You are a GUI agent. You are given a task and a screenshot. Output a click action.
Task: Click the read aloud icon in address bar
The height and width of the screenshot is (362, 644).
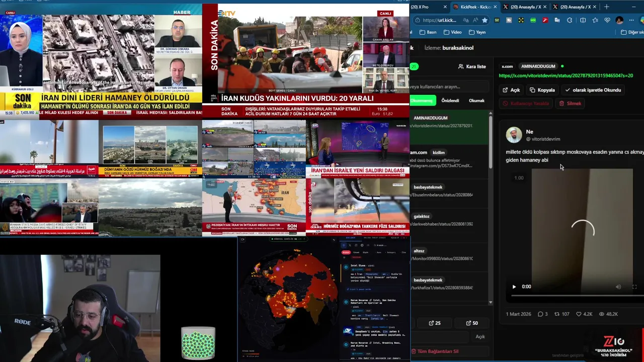475,20
